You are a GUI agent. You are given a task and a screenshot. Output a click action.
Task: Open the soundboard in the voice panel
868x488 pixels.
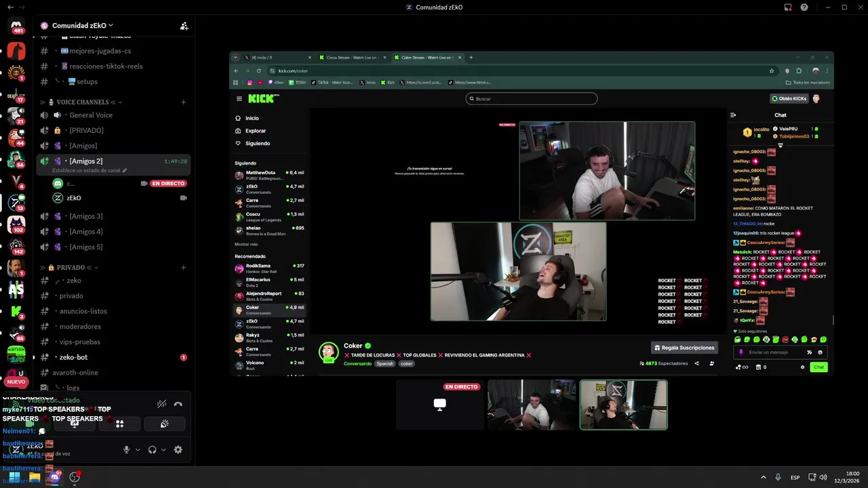coord(164,424)
